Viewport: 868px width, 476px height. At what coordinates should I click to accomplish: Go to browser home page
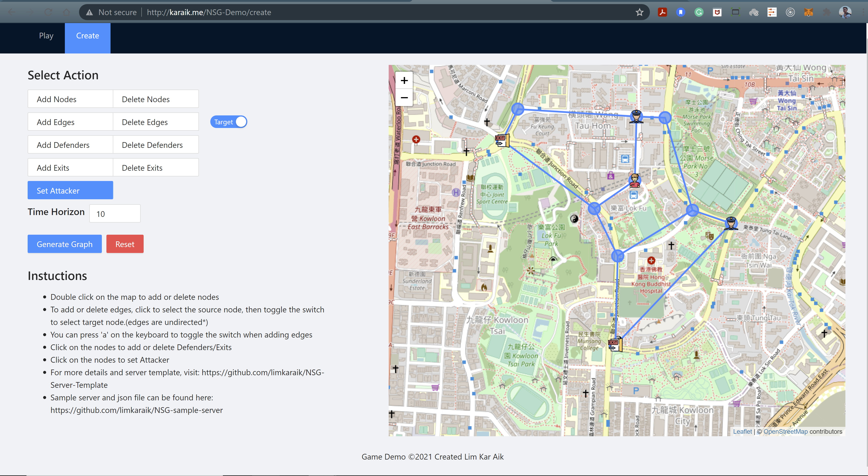coord(66,13)
